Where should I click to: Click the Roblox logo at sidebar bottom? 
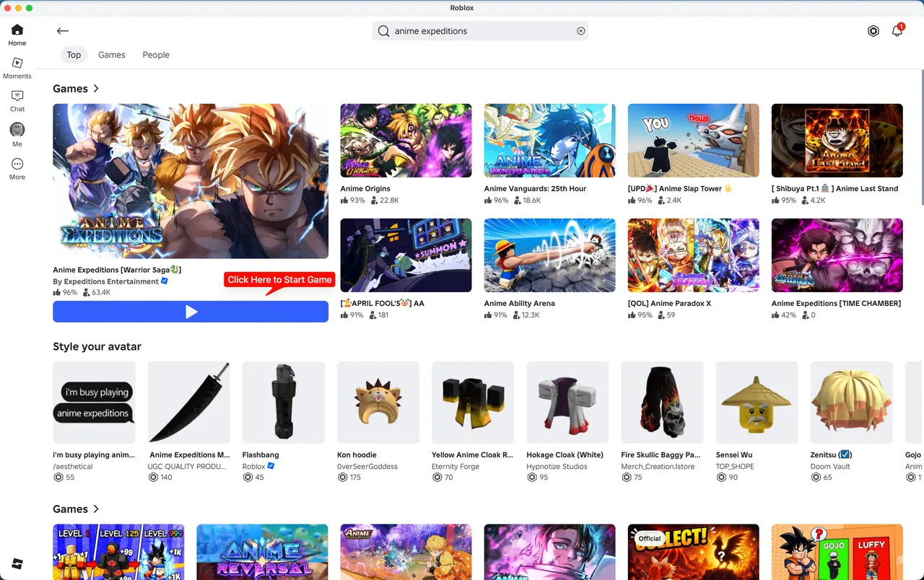(x=17, y=564)
